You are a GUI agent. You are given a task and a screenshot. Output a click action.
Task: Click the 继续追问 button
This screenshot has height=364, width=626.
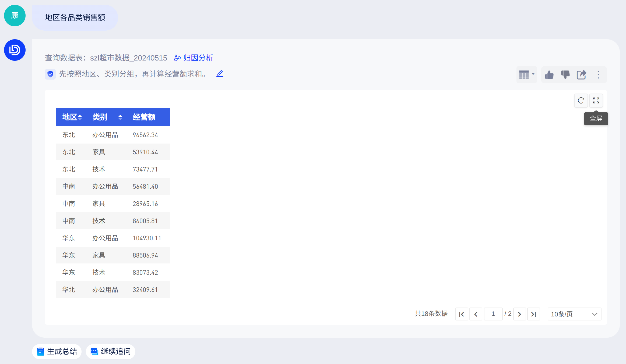click(x=111, y=351)
